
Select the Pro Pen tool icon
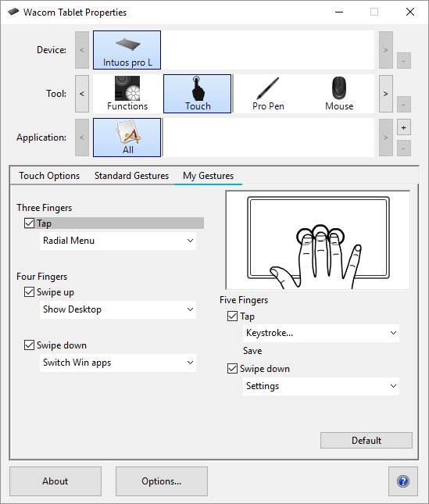(x=268, y=94)
